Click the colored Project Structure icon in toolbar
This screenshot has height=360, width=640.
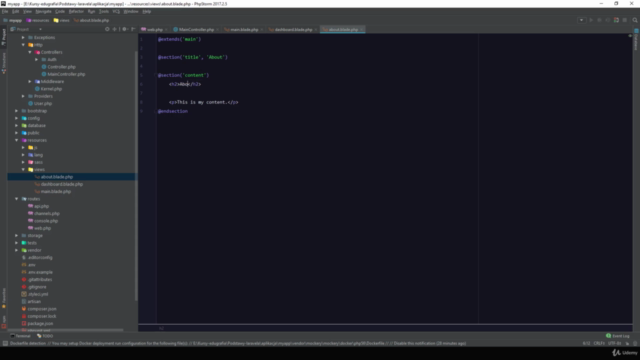pos(616,20)
